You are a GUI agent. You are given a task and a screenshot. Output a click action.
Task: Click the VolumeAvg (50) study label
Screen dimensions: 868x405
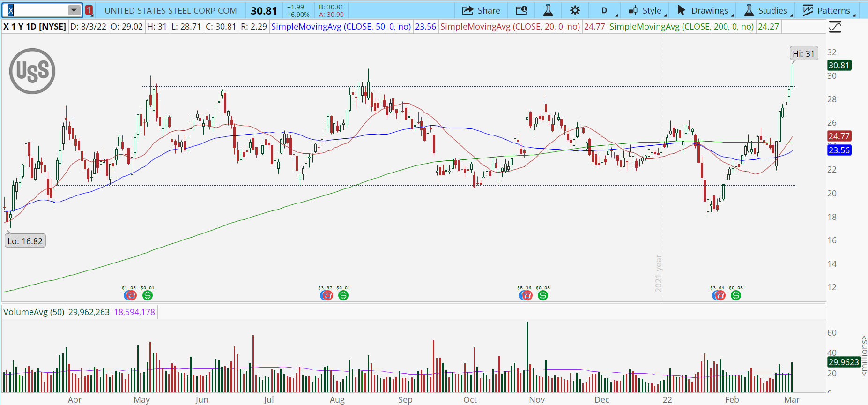click(34, 312)
